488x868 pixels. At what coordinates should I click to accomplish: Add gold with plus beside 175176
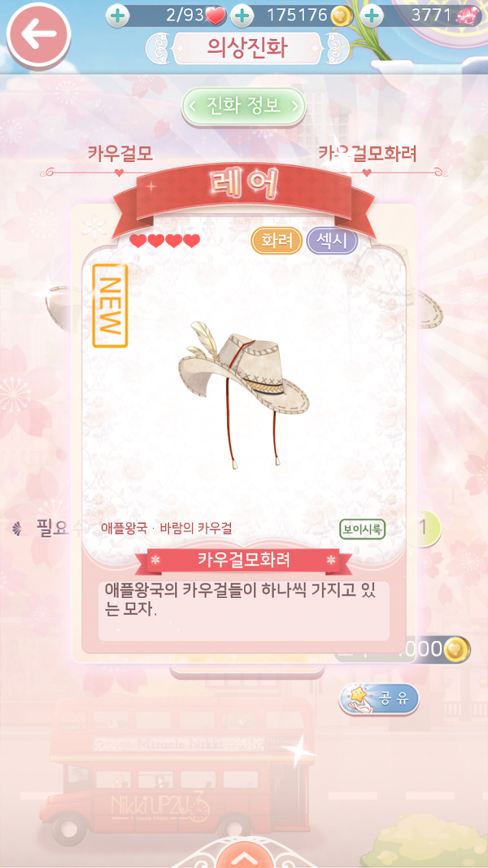click(242, 15)
